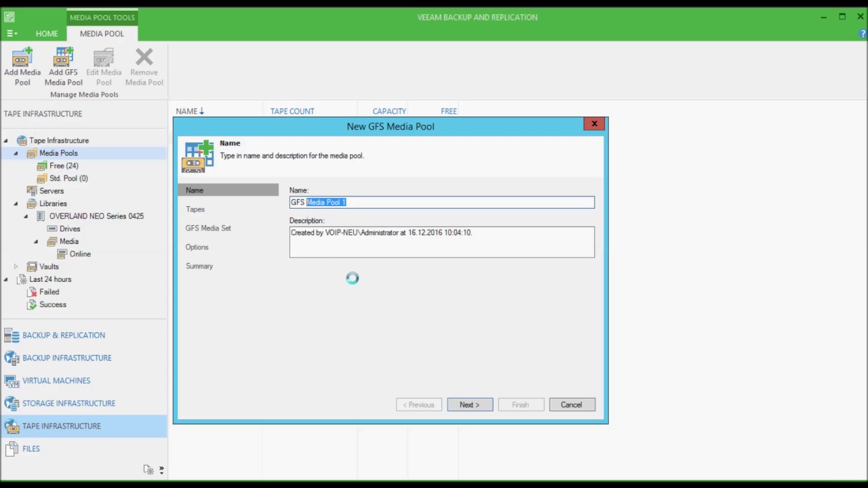Image resolution: width=868 pixels, height=488 pixels.
Task: Click the navigation pane options icon
Action: point(148,469)
